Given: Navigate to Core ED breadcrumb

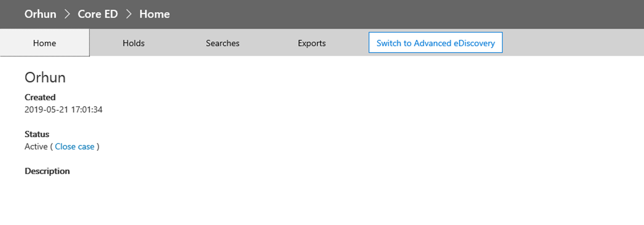Looking at the screenshot, I should pyautogui.click(x=98, y=14).
